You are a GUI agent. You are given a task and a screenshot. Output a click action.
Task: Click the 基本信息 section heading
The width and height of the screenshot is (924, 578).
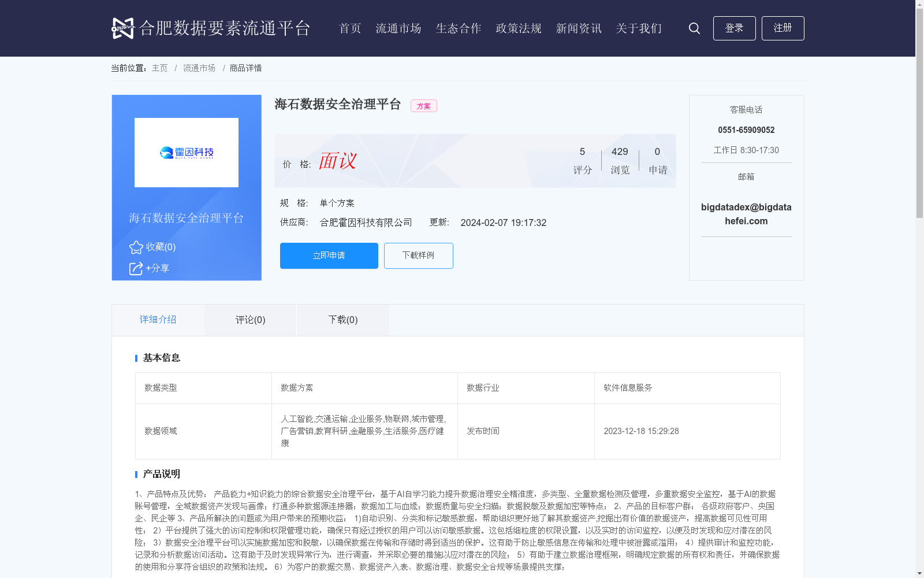tap(162, 358)
